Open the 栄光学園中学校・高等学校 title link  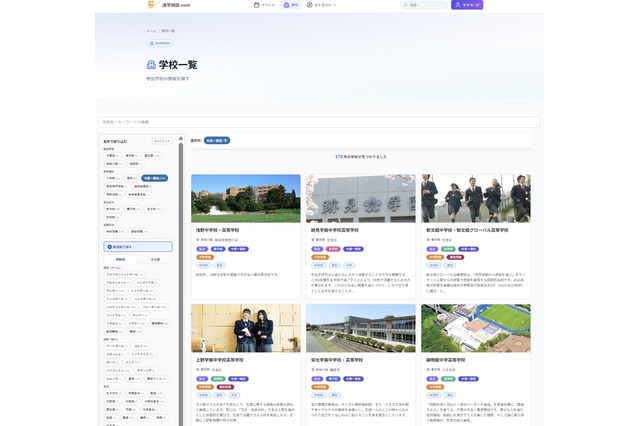(337, 360)
